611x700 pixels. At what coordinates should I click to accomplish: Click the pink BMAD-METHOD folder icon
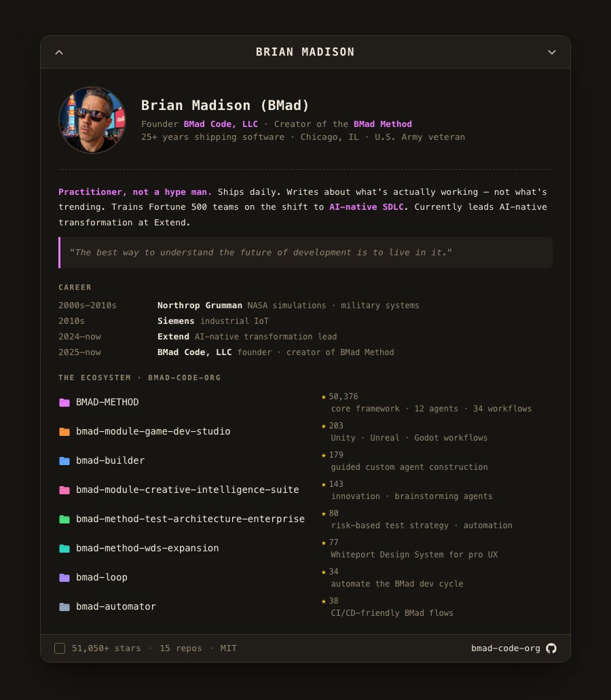click(64, 402)
